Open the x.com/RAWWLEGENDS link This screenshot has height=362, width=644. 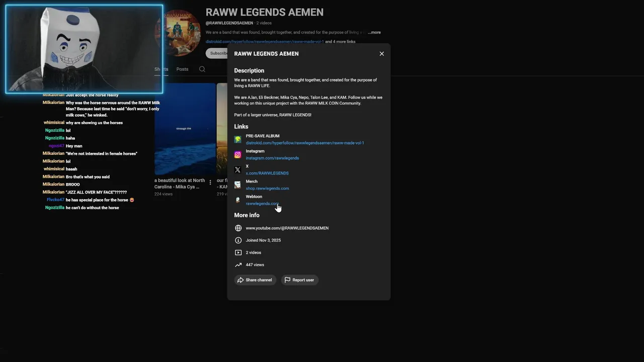tap(267, 173)
